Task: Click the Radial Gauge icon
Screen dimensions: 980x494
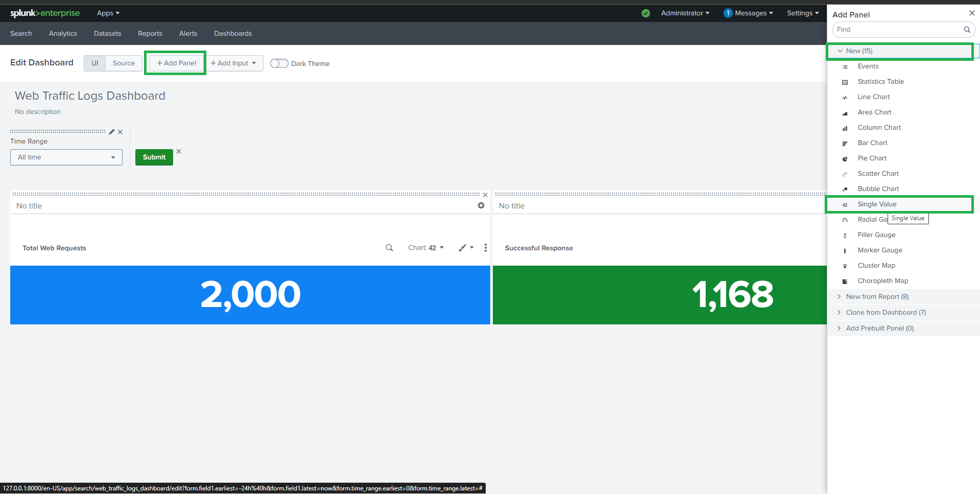Action: click(x=845, y=220)
